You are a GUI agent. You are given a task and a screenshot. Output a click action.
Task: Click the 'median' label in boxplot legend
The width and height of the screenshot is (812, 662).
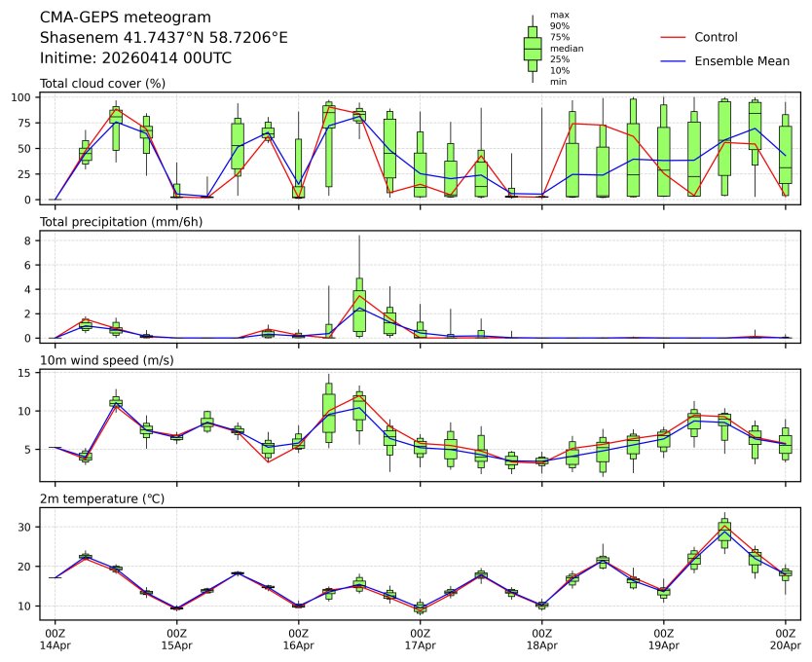(567, 49)
